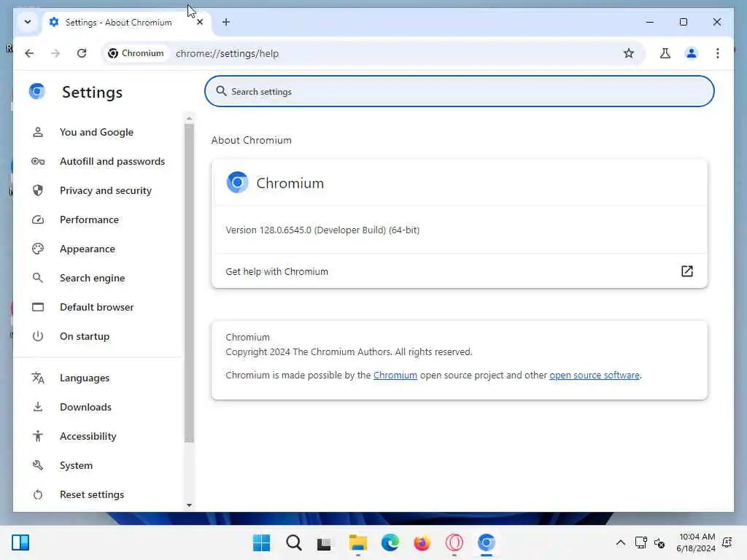This screenshot has width=747, height=560.
Task: Reload the current page
Action: (x=82, y=53)
